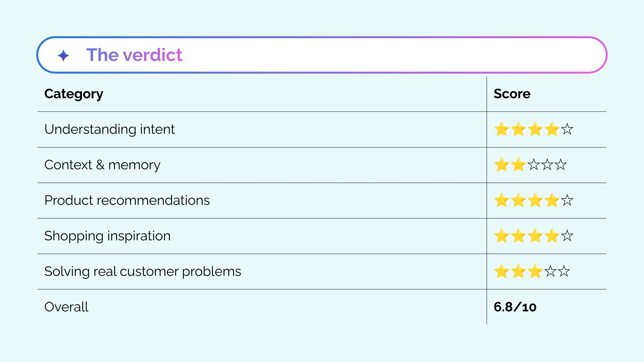Image resolution: width=644 pixels, height=362 pixels.
Task: Select the Understanding intent row label
Action: tap(110, 129)
